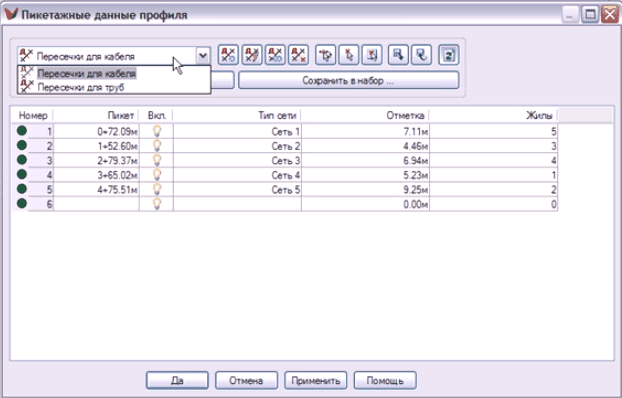Click the 'Сохранить в набор ...' button

pos(349,81)
